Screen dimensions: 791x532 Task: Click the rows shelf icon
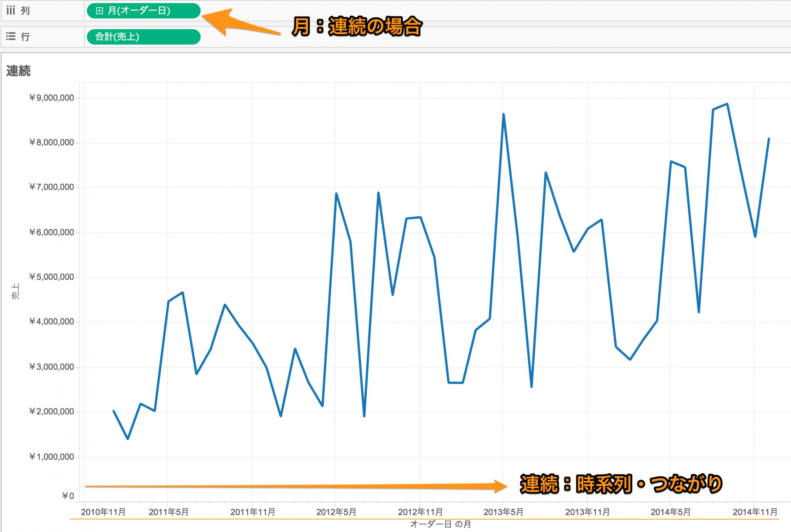(x=11, y=37)
